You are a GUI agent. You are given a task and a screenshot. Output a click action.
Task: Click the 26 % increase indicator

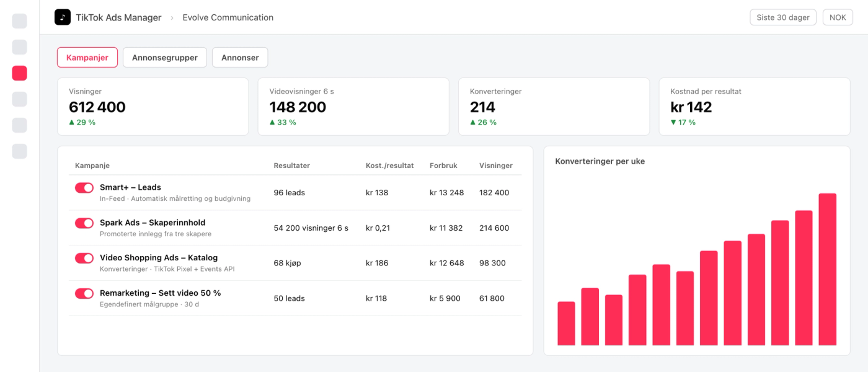(x=483, y=122)
